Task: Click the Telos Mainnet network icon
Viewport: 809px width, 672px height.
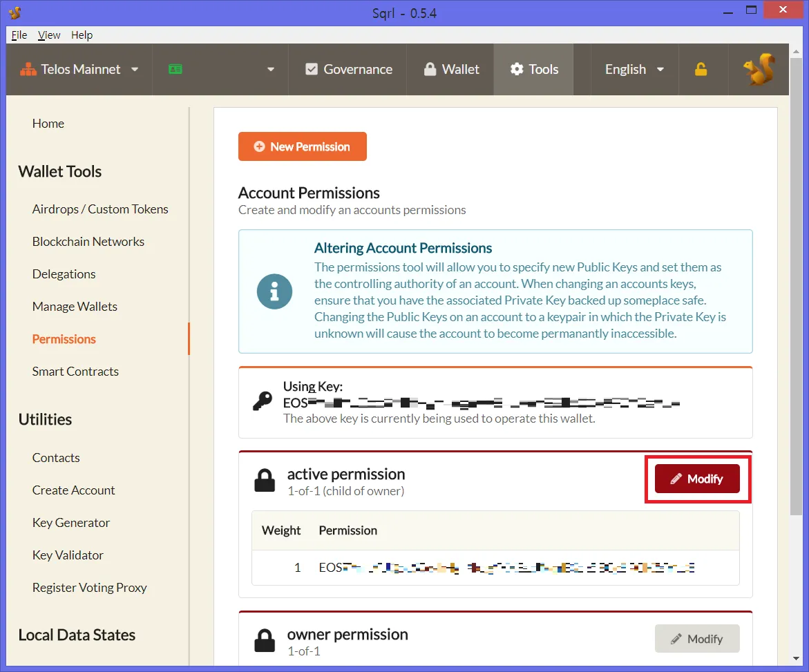Action: (x=28, y=69)
